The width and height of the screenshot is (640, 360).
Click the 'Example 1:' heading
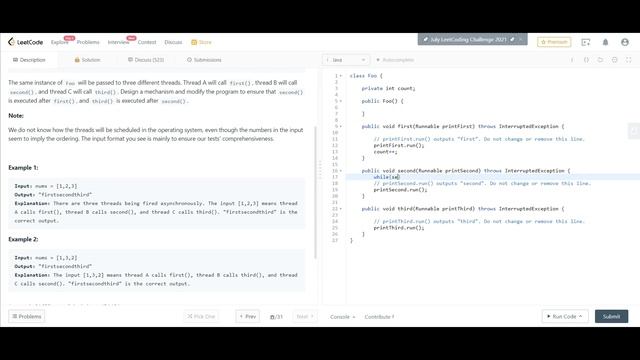pos(23,168)
